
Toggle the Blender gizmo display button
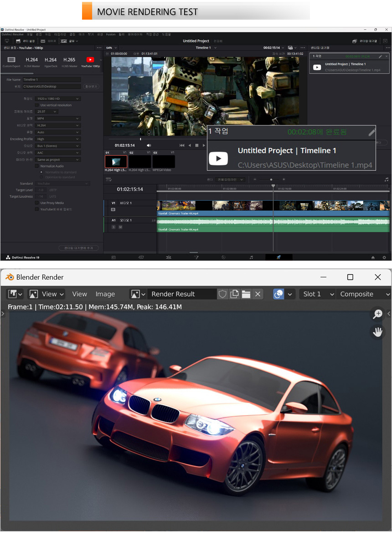coord(279,294)
